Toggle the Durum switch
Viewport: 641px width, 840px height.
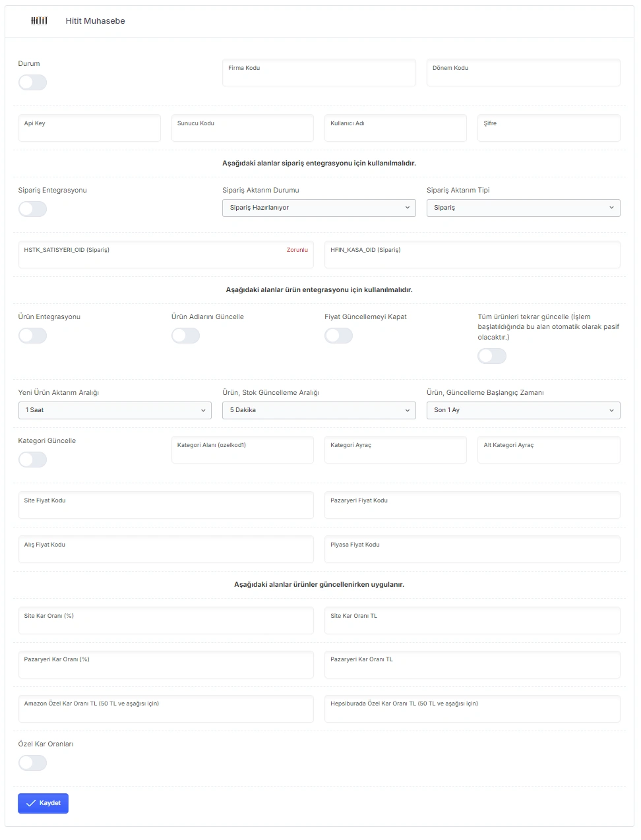click(x=32, y=82)
